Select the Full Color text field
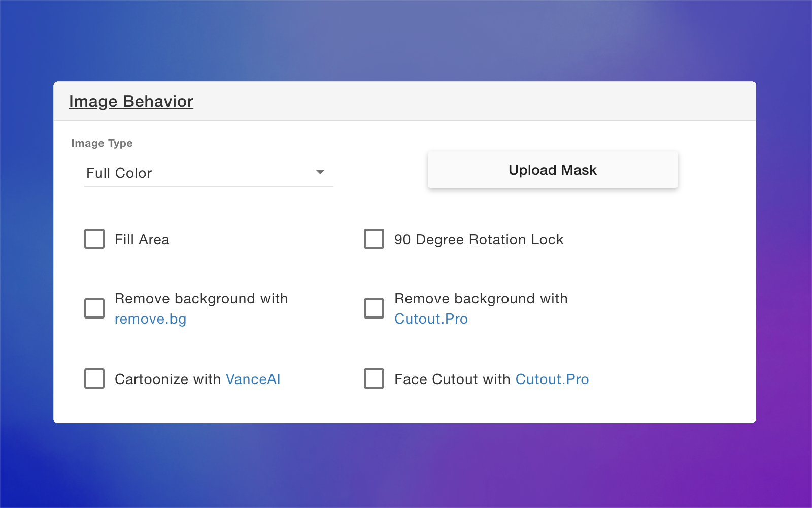This screenshot has height=508, width=812. tap(119, 173)
